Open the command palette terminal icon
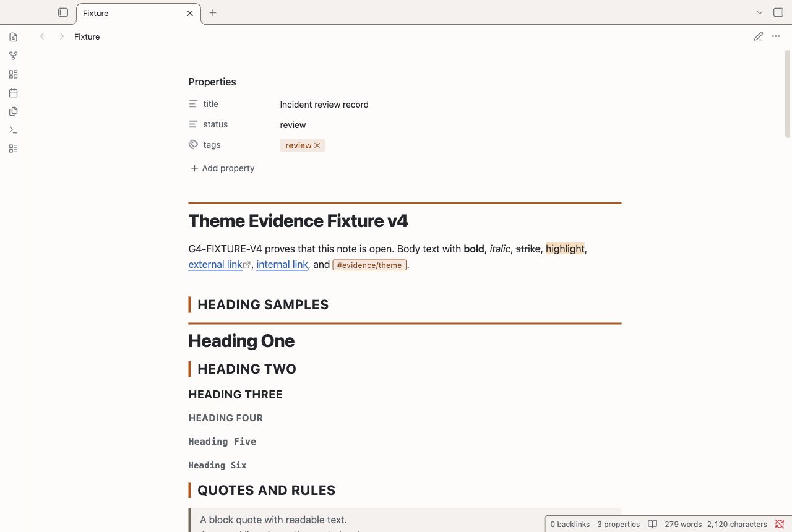This screenshot has width=792, height=532. click(x=13, y=130)
